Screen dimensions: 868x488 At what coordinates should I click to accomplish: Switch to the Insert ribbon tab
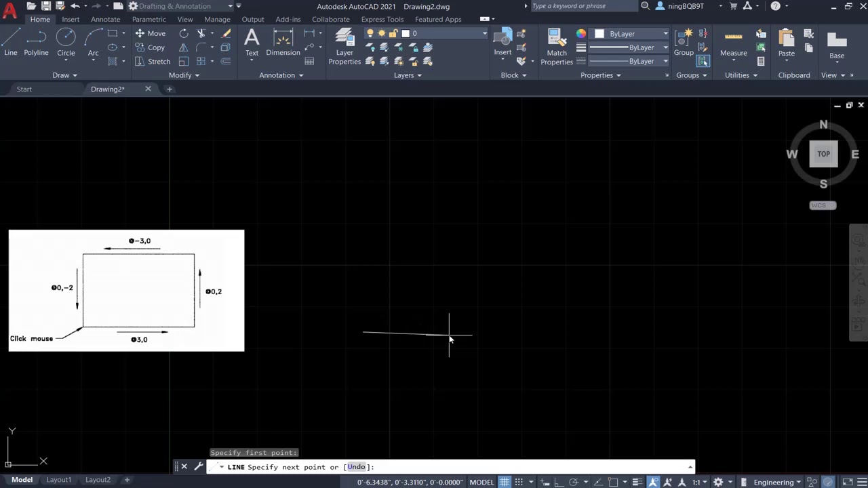[x=71, y=19]
